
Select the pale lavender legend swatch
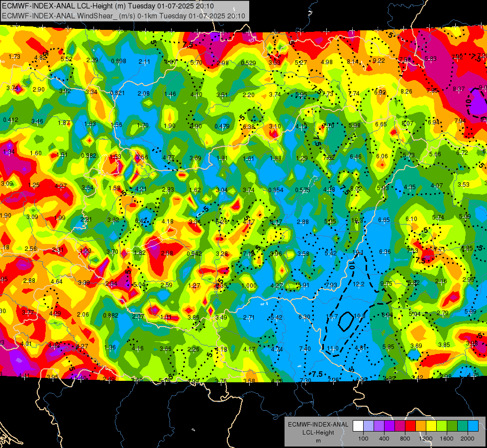pos(368,426)
